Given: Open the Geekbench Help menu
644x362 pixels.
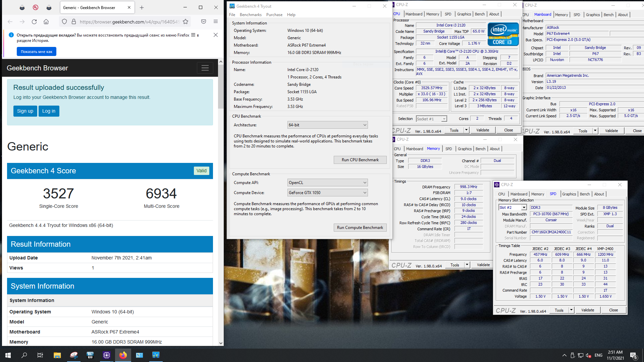Looking at the screenshot, I should point(291,15).
